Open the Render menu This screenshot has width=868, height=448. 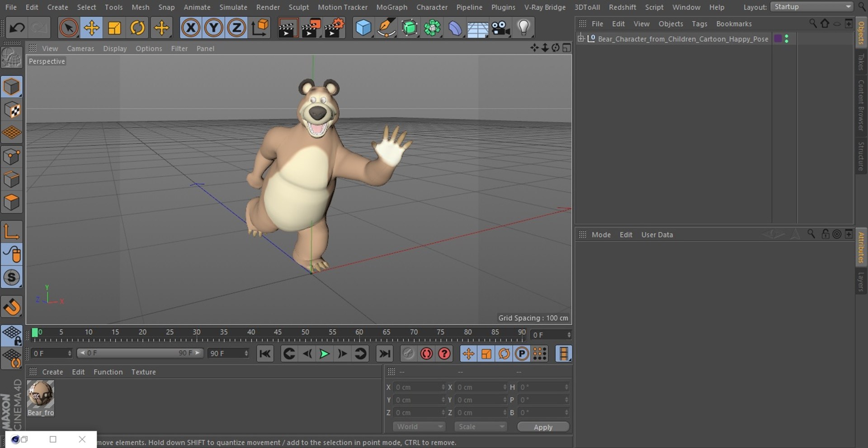pyautogui.click(x=268, y=7)
